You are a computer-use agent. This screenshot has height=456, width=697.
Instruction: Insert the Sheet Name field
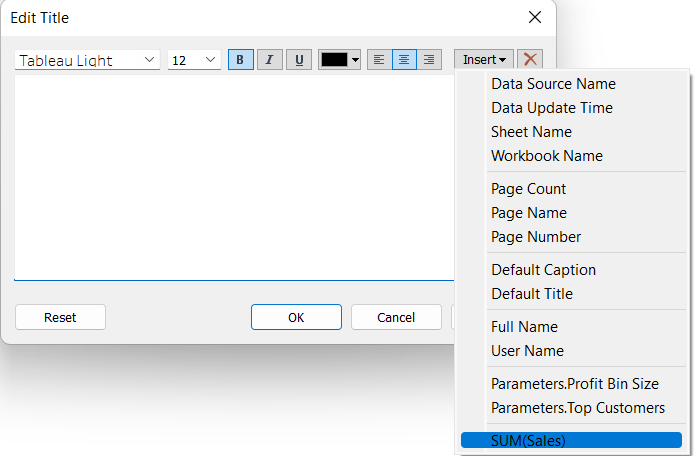[x=531, y=132]
